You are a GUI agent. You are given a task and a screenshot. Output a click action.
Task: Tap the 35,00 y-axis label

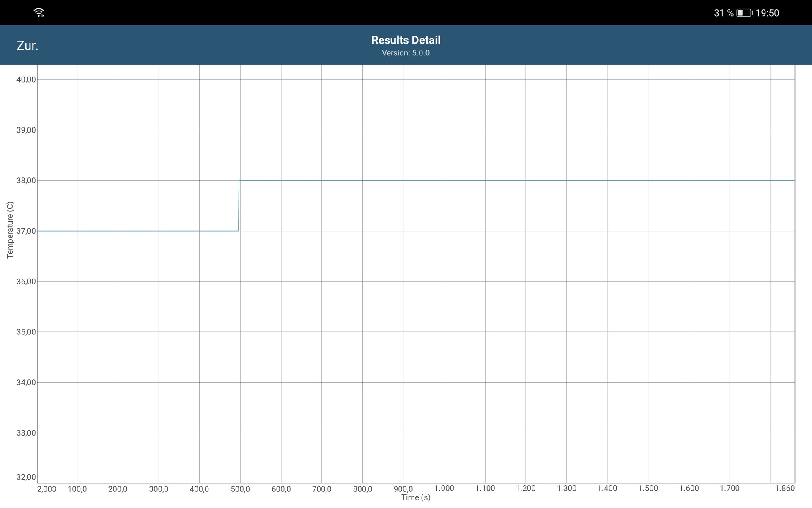tap(26, 332)
